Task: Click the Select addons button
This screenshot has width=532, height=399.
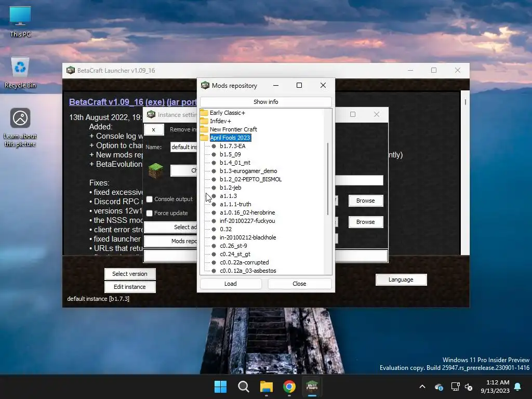Action: coord(170,227)
